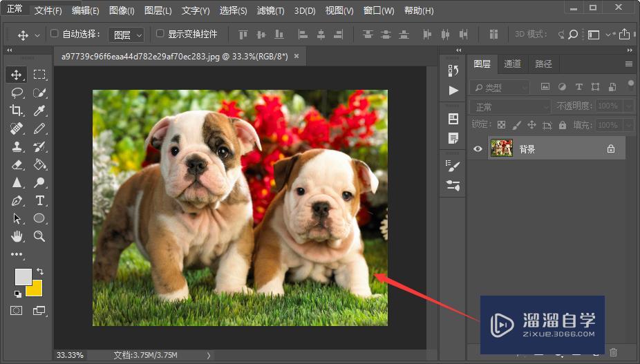
Task: Select the Horizontal Type tool
Action: pyautogui.click(x=39, y=200)
